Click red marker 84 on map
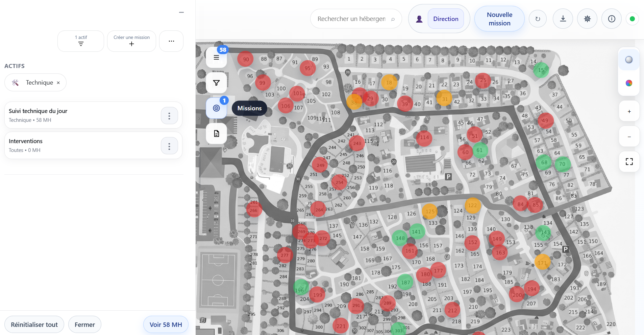 (x=520, y=204)
